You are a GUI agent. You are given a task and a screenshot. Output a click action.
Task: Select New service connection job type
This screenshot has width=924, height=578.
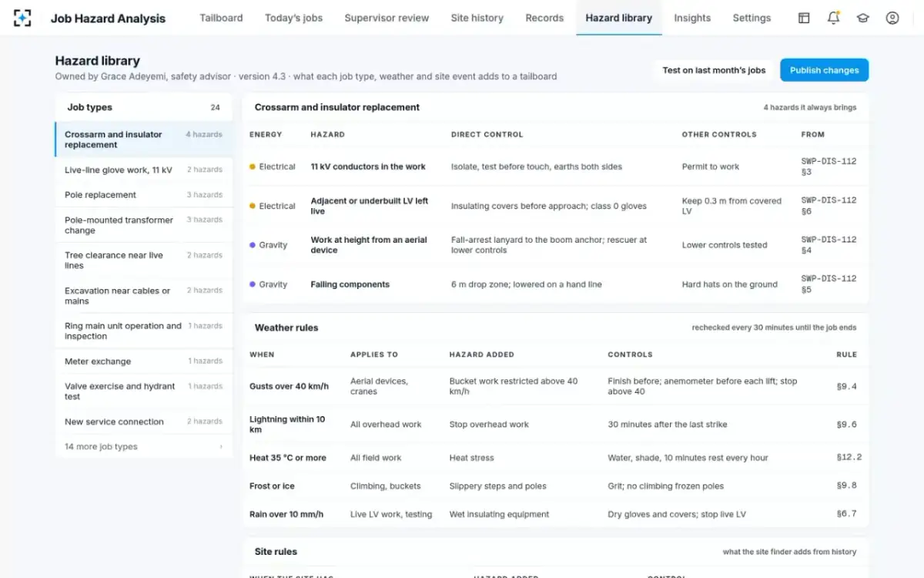coord(143,422)
